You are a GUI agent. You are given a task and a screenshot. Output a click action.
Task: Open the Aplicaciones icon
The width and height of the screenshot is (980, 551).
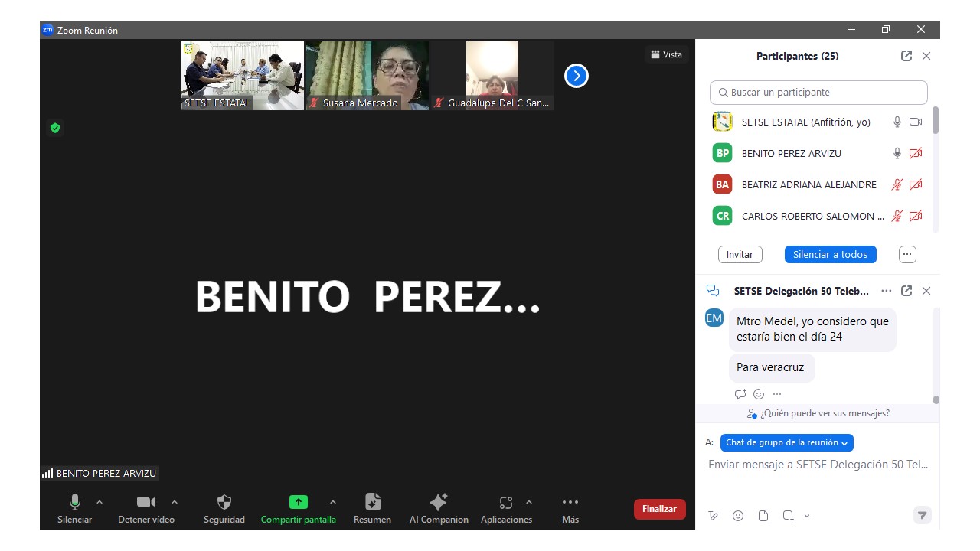click(505, 503)
